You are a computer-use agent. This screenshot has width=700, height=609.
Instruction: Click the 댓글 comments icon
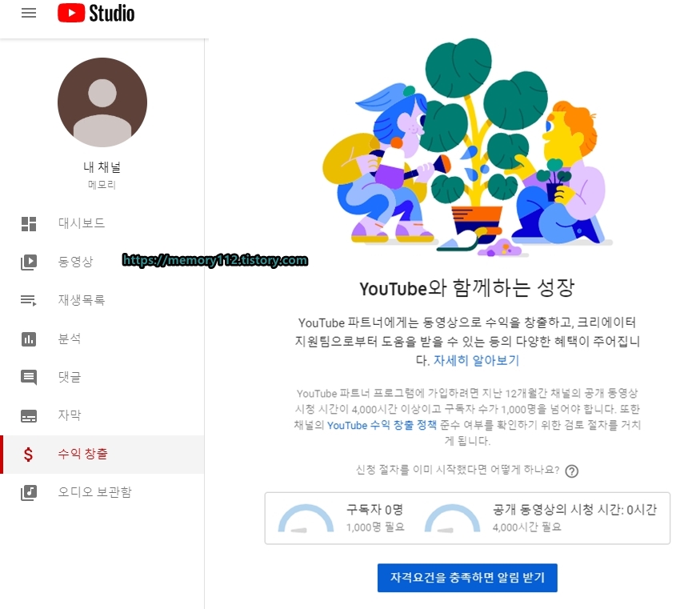coord(29,378)
